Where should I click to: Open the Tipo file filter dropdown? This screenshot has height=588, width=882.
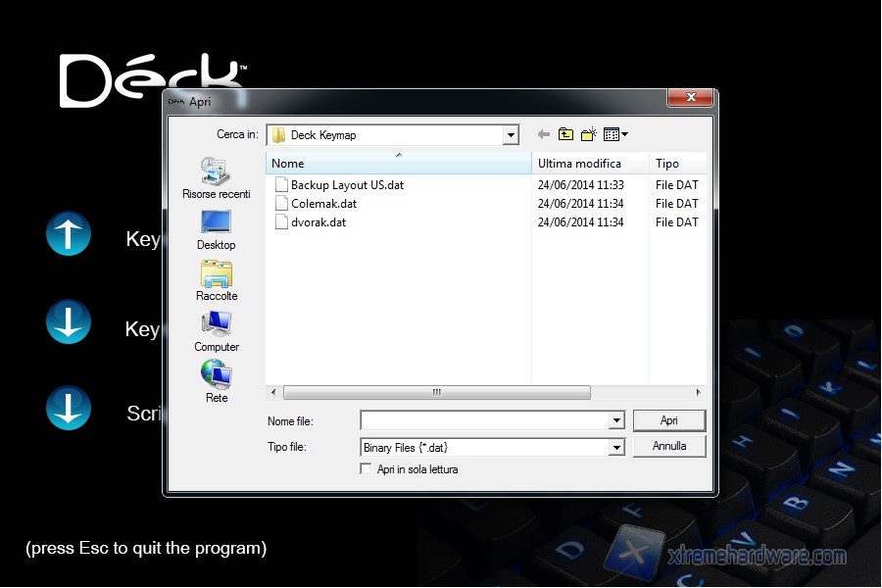pos(616,448)
